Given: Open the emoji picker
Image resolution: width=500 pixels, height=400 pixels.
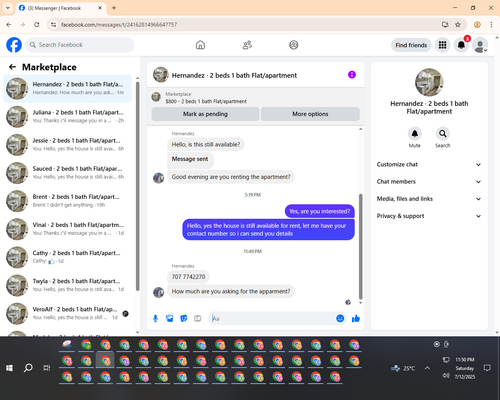Looking at the screenshot, I should [x=340, y=318].
